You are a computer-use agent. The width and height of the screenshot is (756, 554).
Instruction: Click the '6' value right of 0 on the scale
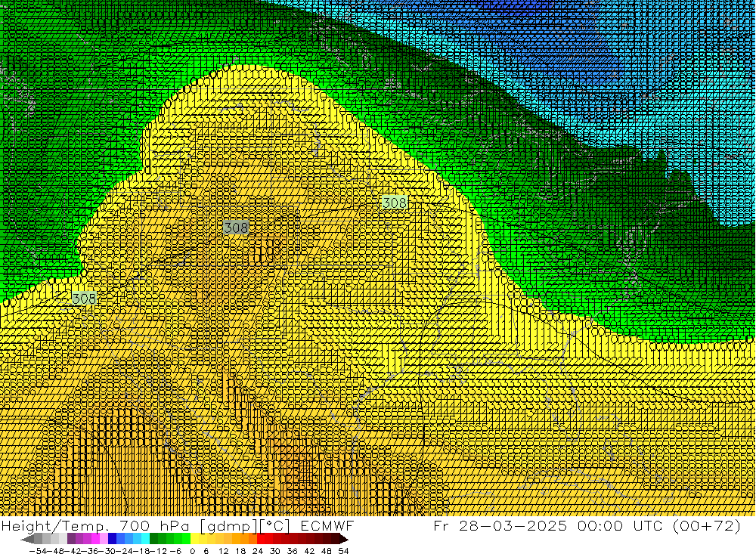click(x=206, y=551)
